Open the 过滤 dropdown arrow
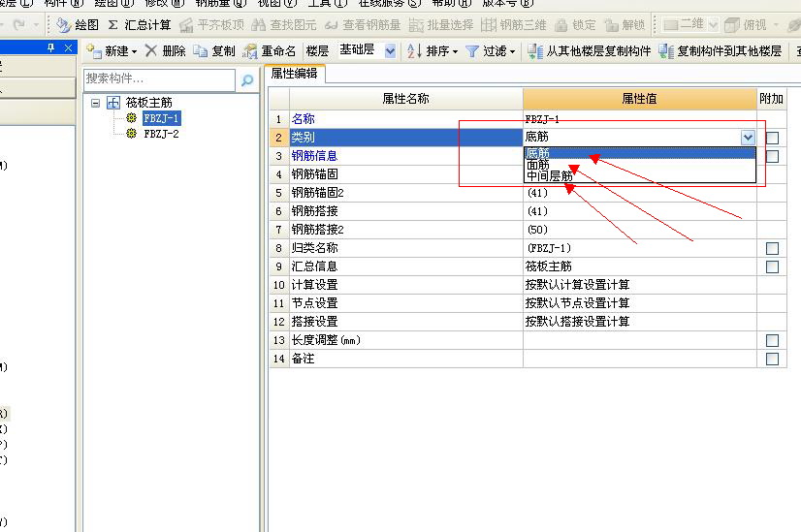The height and width of the screenshot is (532, 801). [x=512, y=52]
